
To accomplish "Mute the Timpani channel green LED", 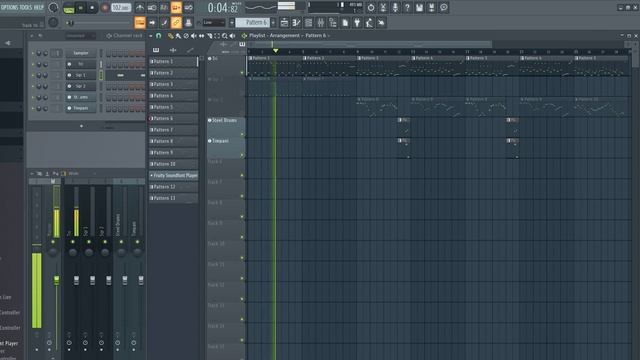I will [x=33, y=109].
